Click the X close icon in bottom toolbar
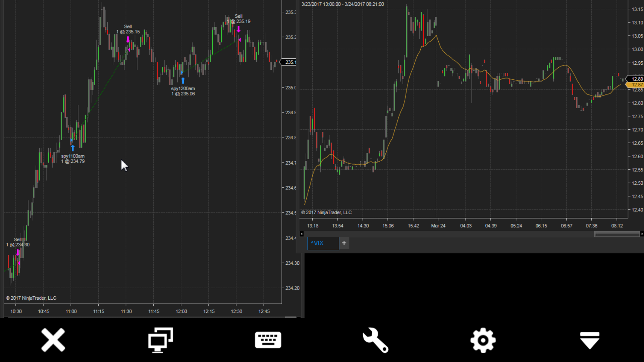The width and height of the screenshot is (644, 362). 53,340
